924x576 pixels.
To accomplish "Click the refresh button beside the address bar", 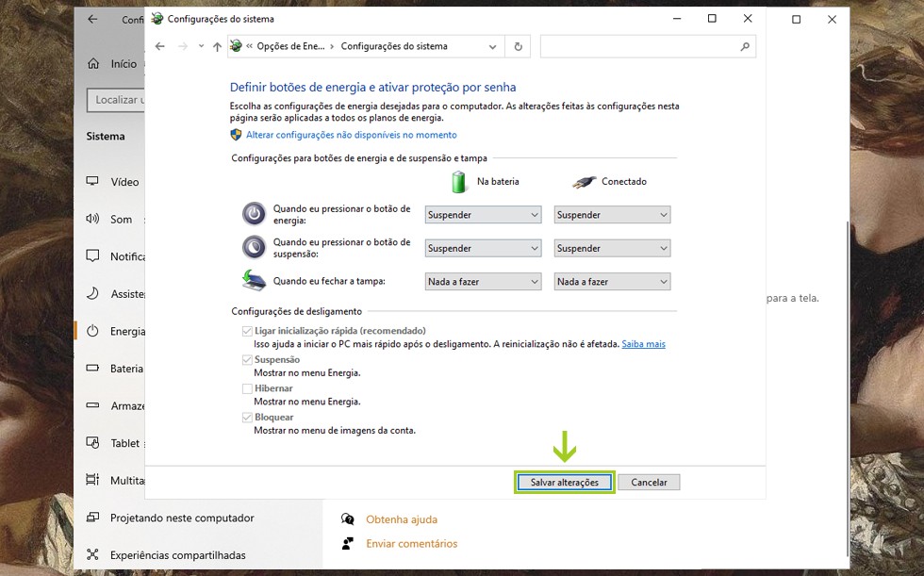I will point(518,46).
